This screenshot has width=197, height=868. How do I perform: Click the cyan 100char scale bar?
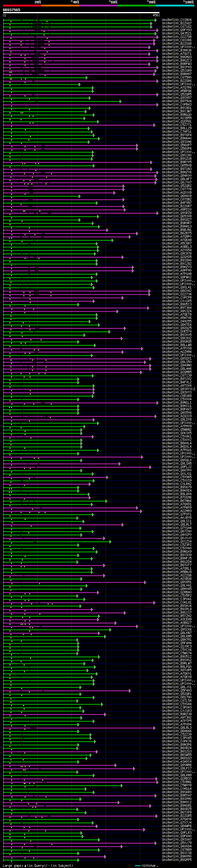pyautogui.click(x=137, y=866)
